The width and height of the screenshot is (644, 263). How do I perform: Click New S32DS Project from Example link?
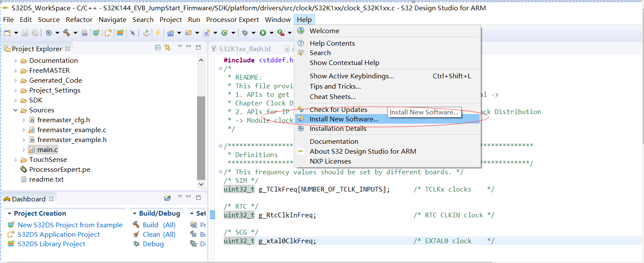(70, 225)
